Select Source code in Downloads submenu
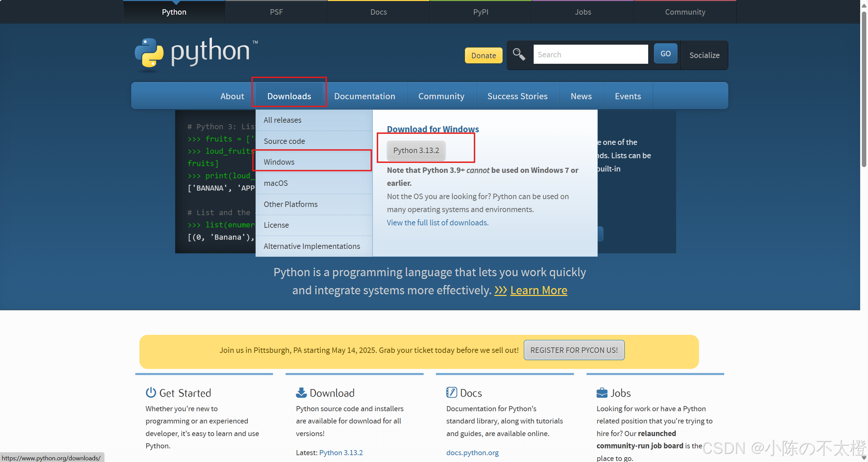 tap(314, 141)
